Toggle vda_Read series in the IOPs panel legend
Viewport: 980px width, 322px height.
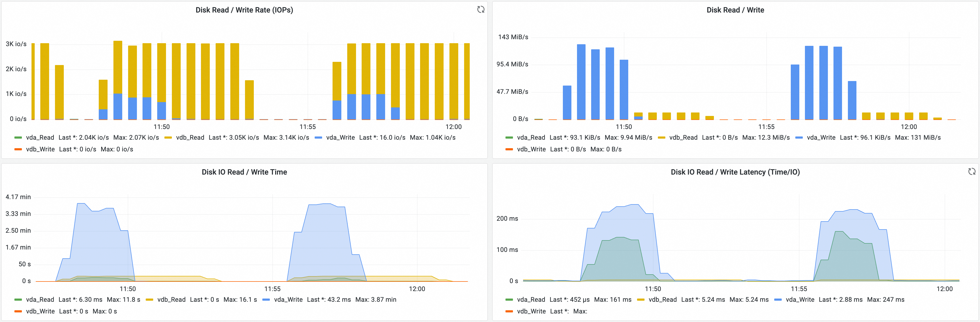[x=40, y=137]
